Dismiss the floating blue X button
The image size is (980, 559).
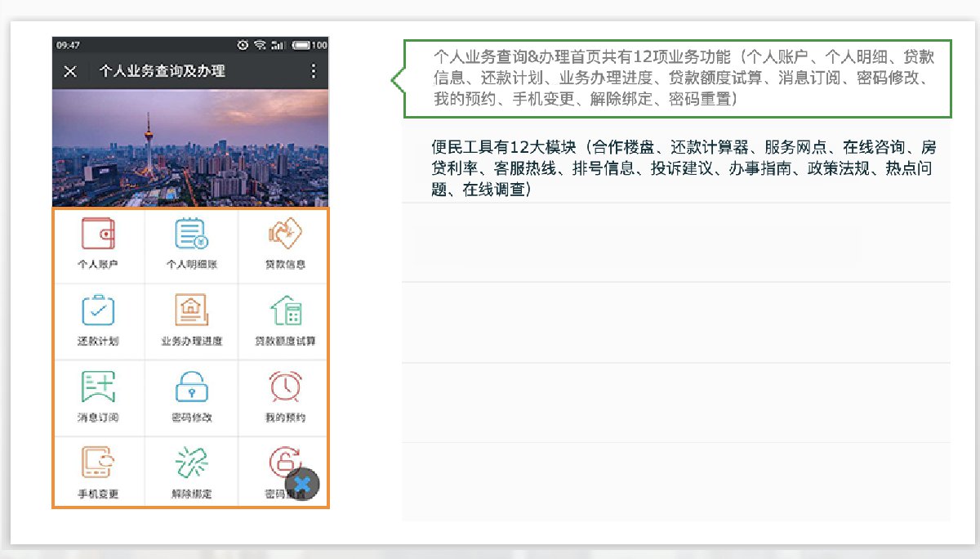tap(302, 484)
